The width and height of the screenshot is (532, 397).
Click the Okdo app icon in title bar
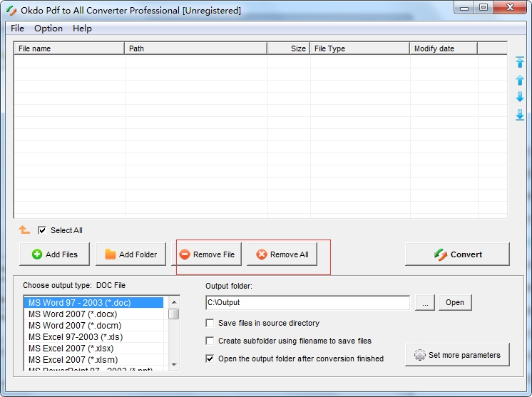(11, 11)
